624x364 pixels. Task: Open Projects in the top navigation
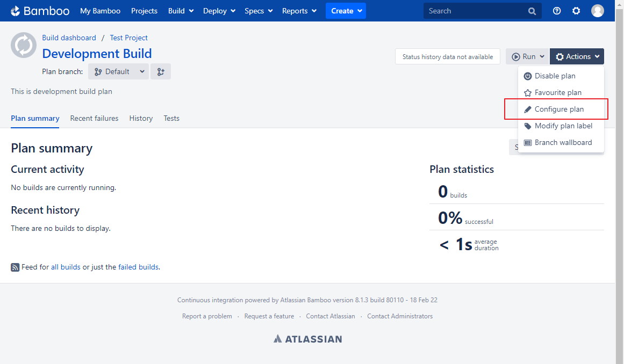point(144,11)
